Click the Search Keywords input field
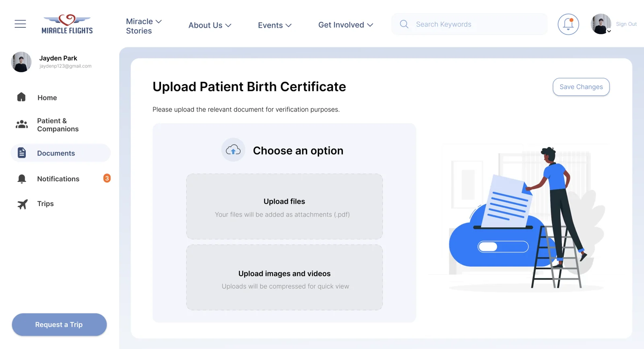Viewport: 644px width, 349px height. 469,24
